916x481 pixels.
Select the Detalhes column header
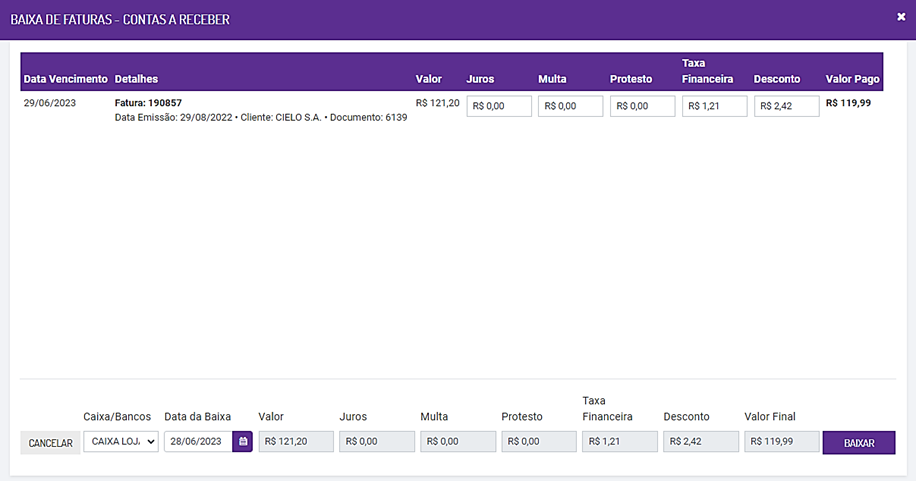136,79
